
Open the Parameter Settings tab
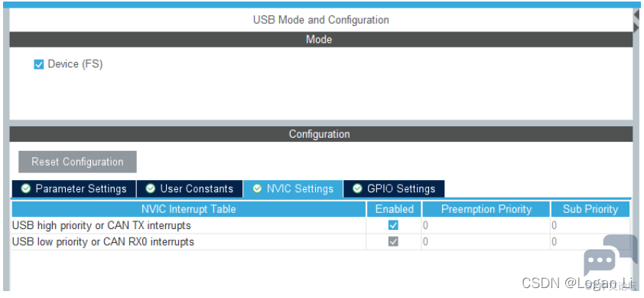point(74,189)
